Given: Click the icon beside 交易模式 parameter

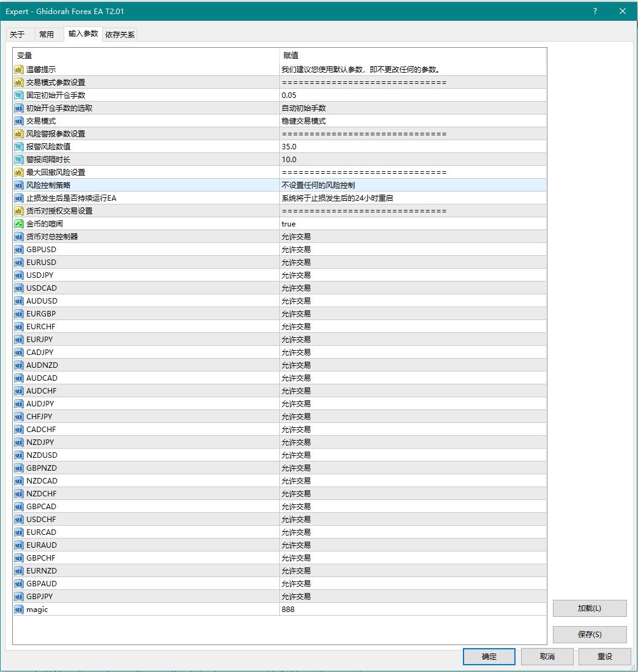Looking at the screenshot, I should point(18,121).
